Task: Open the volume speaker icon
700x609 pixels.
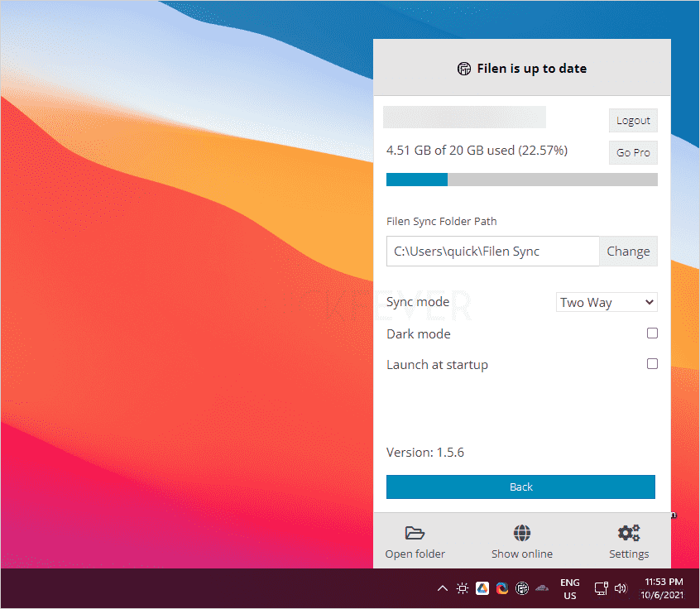Action: [621, 588]
